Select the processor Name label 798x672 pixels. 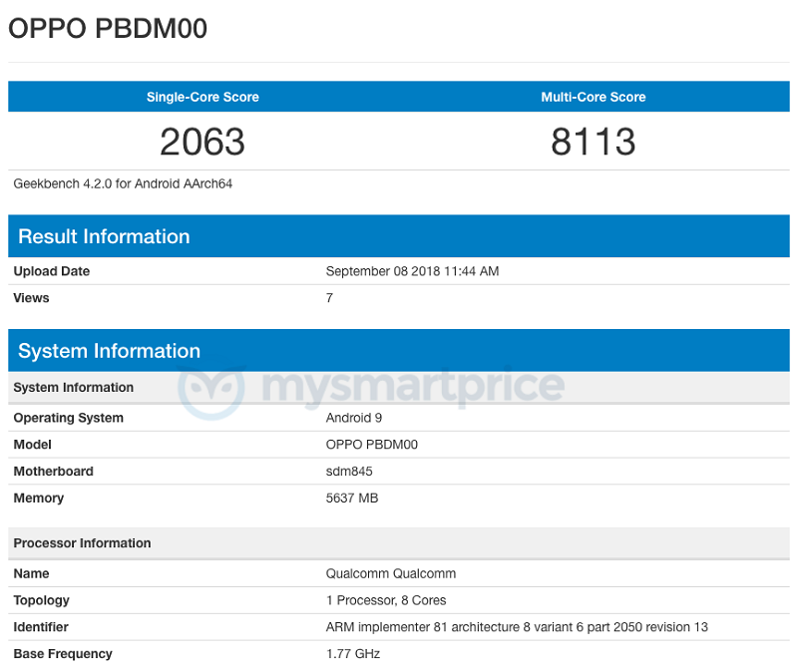pyautogui.click(x=31, y=574)
